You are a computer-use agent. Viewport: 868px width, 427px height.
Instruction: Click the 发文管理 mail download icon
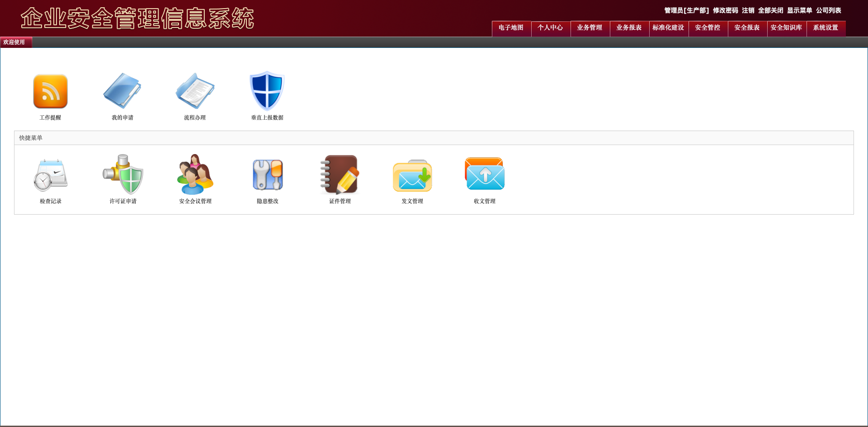click(412, 175)
